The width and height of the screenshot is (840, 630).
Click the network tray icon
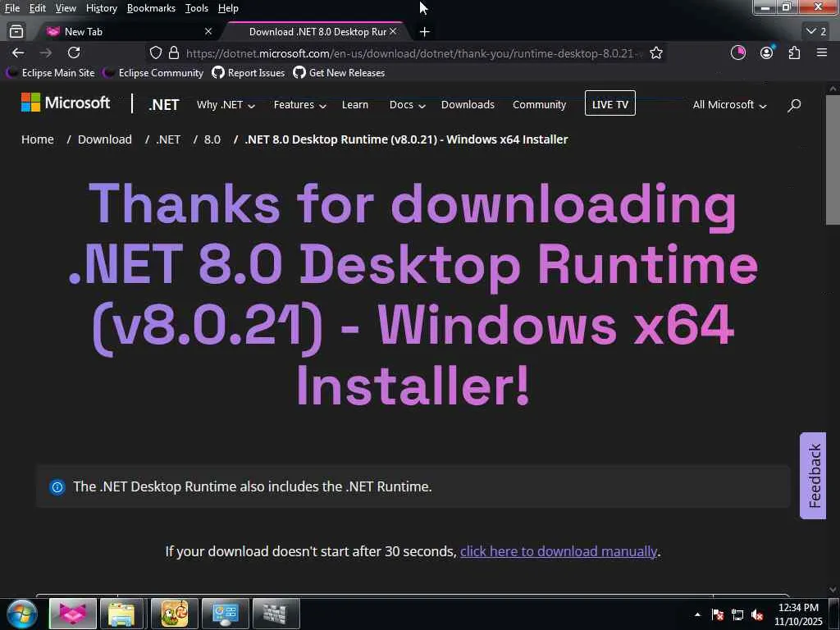pyautogui.click(x=737, y=615)
